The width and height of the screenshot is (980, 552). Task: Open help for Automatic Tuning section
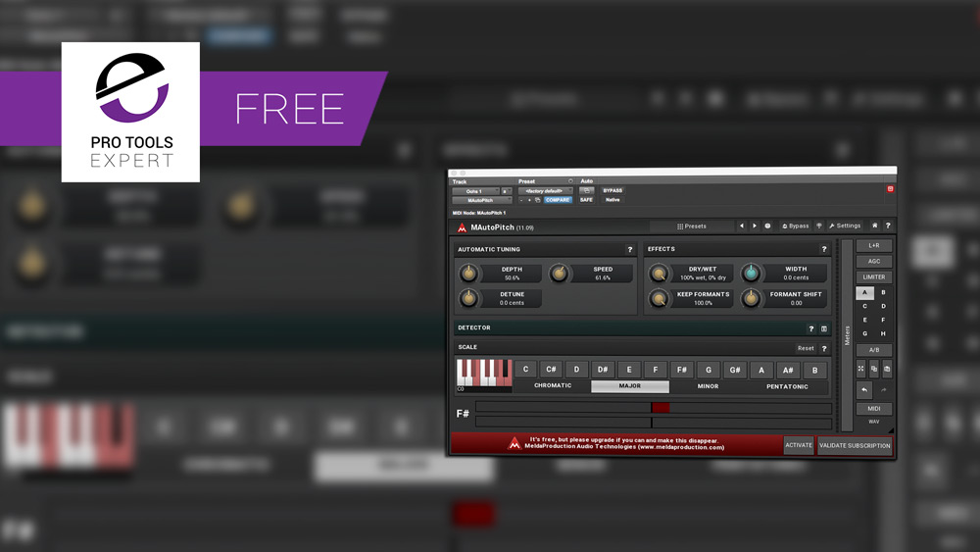(x=629, y=249)
